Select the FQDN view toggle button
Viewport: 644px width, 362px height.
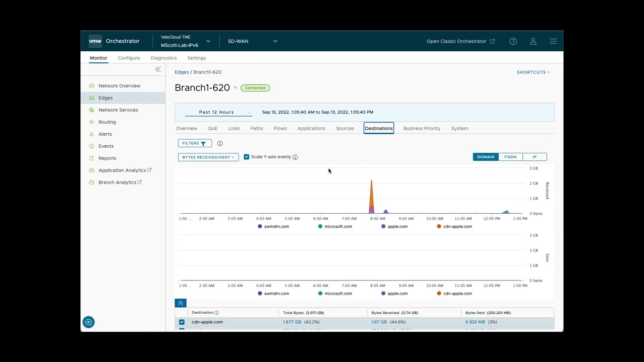[510, 156]
